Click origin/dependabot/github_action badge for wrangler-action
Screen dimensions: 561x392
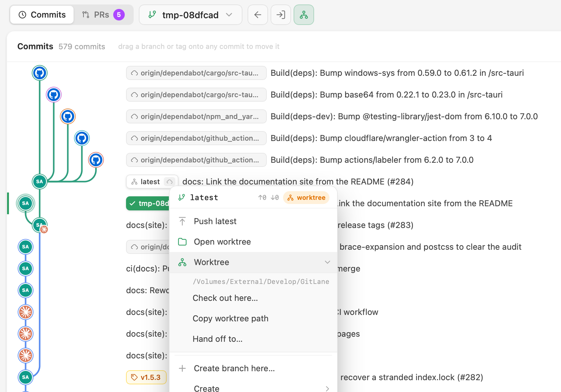coord(196,138)
